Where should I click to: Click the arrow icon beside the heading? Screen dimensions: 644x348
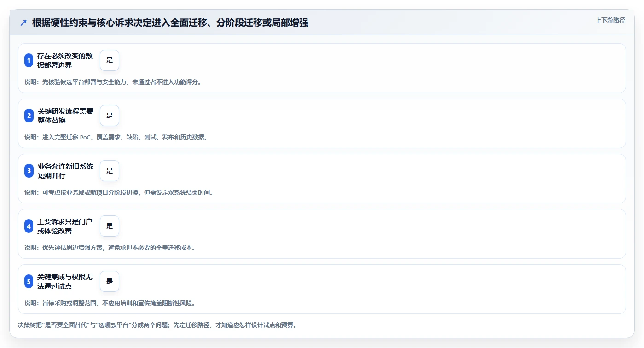(x=23, y=23)
